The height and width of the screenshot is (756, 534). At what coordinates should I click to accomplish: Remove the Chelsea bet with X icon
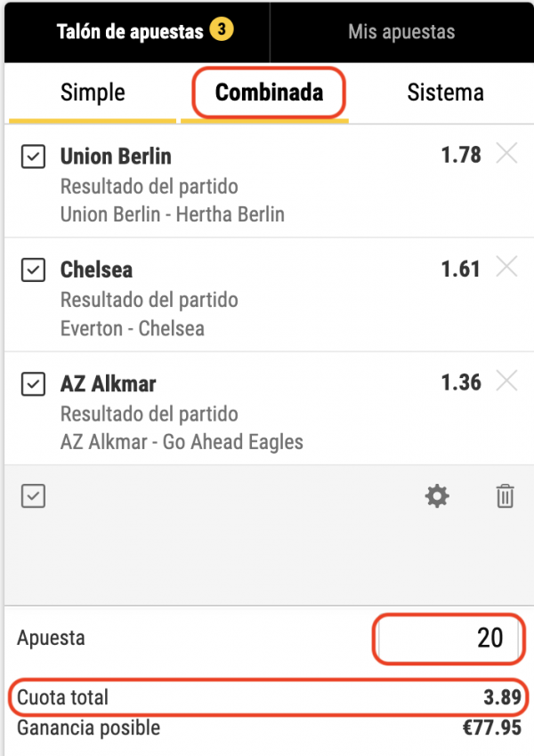click(506, 267)
